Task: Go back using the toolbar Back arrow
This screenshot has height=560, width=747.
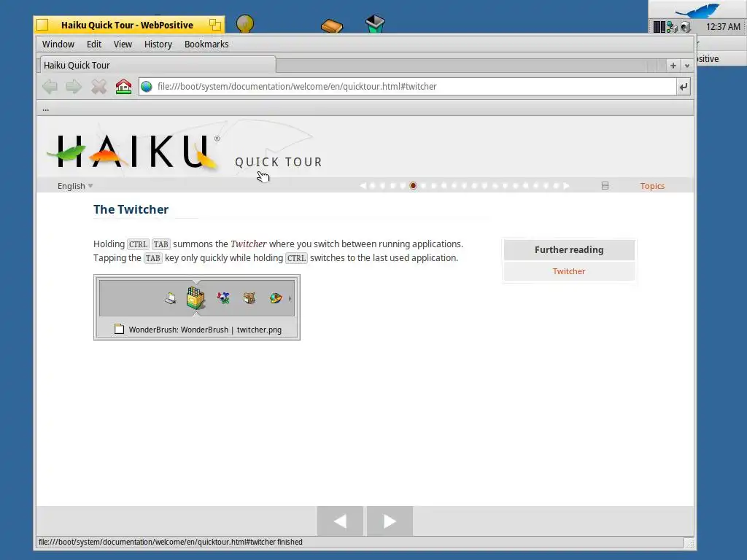Action: 50,87
